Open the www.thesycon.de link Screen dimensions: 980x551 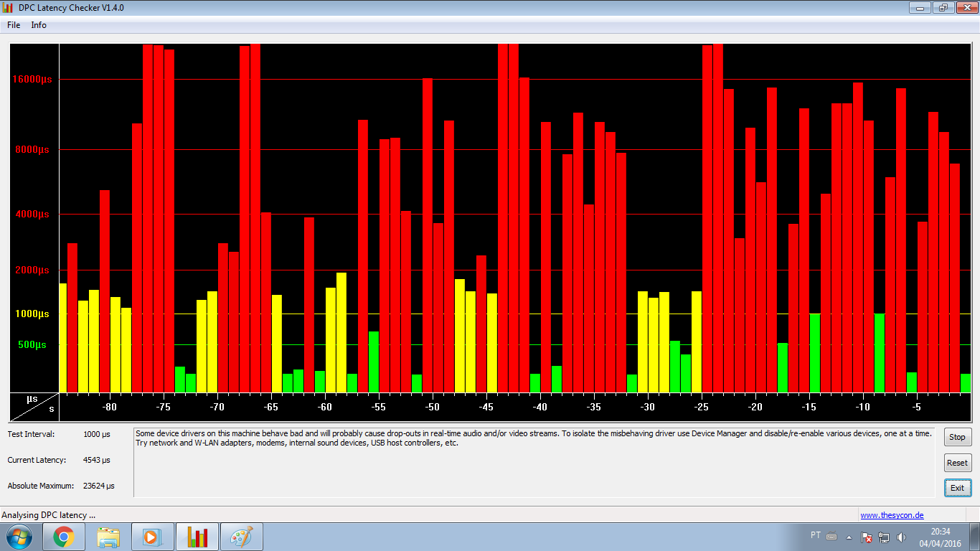[892, 515]
